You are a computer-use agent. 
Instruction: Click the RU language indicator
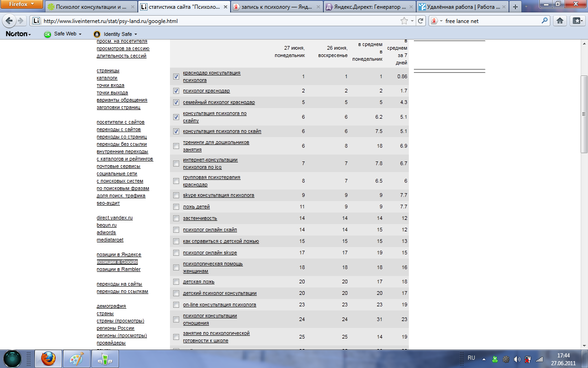point(471,358)
